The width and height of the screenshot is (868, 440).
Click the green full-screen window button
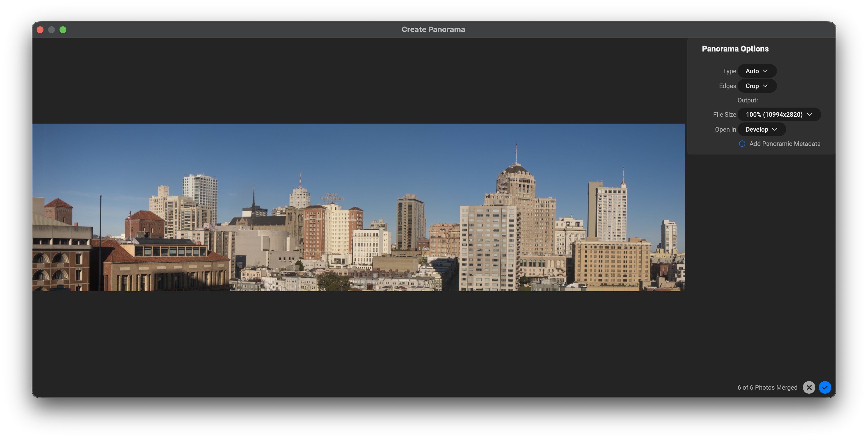(x=63, y=30)
